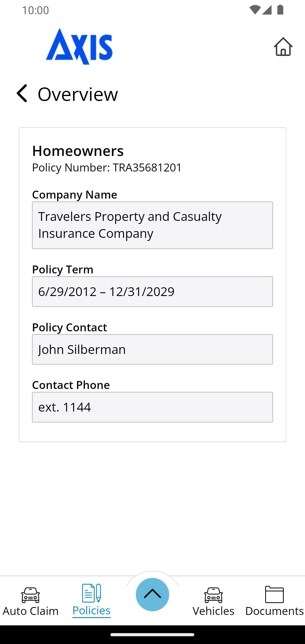Tap the Policies document icon
The height and width of the screenshot is (644, 305).
[91, 593]
